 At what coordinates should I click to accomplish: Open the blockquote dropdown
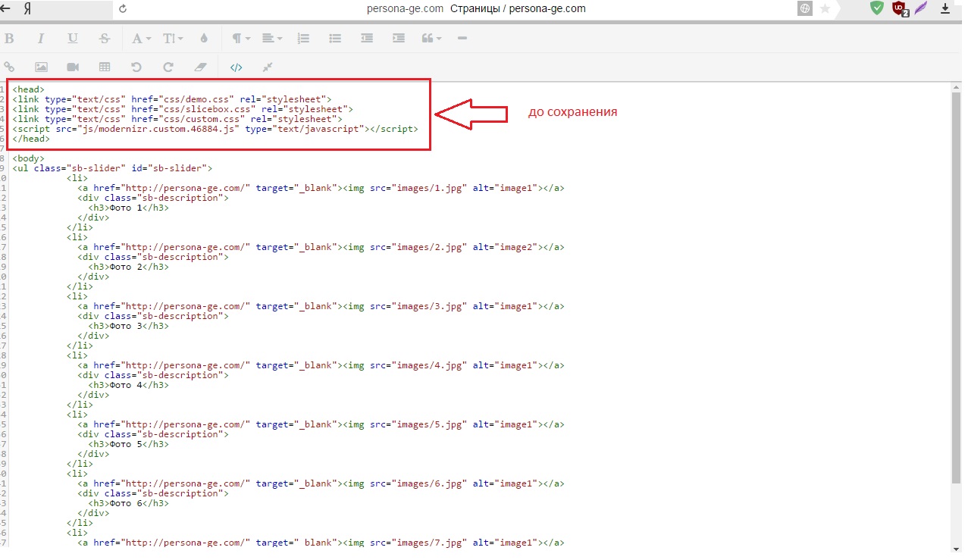pyautogui.click(x=432, y=39)
